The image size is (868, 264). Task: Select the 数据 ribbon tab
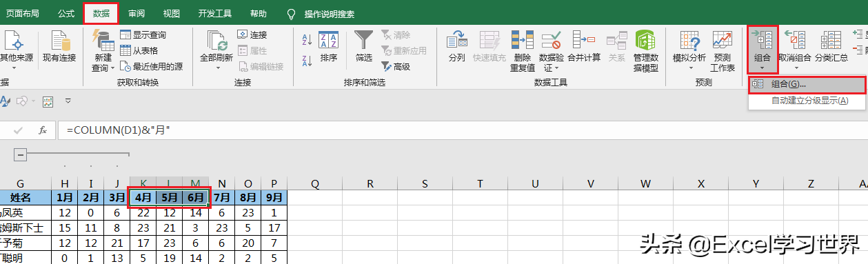coord(101,13)
